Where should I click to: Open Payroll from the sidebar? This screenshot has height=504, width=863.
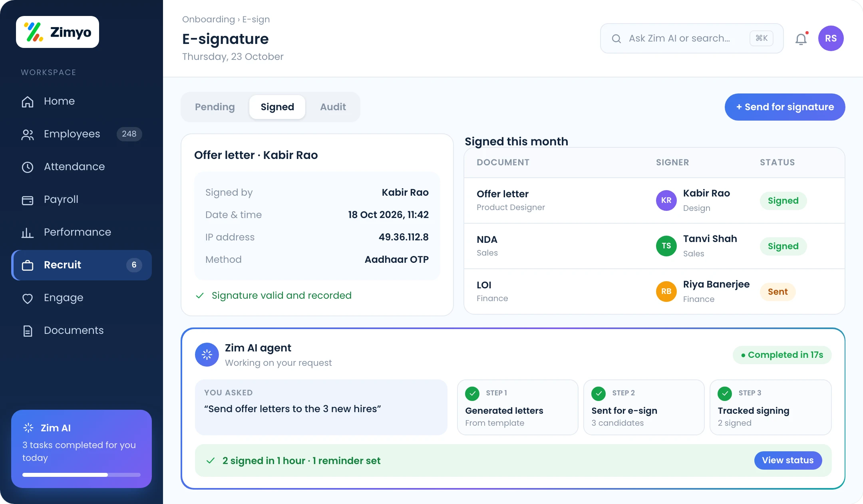[82, 199]
